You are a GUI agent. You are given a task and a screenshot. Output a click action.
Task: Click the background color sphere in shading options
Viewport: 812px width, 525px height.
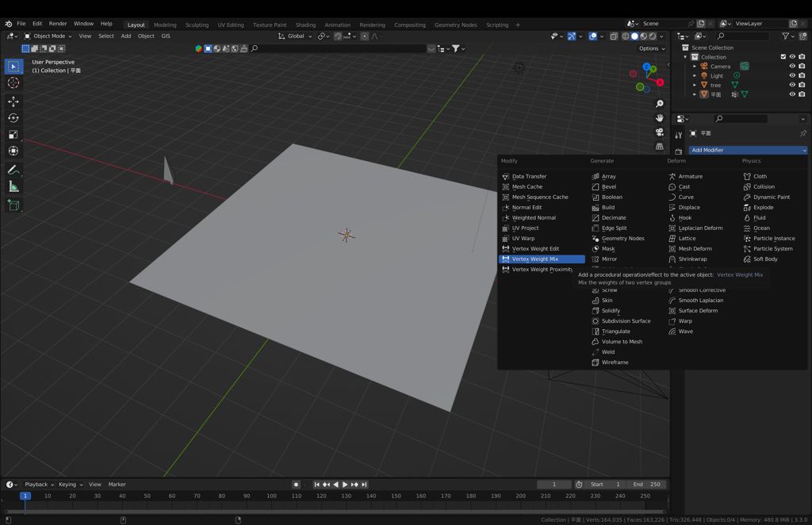pos(197,48)
